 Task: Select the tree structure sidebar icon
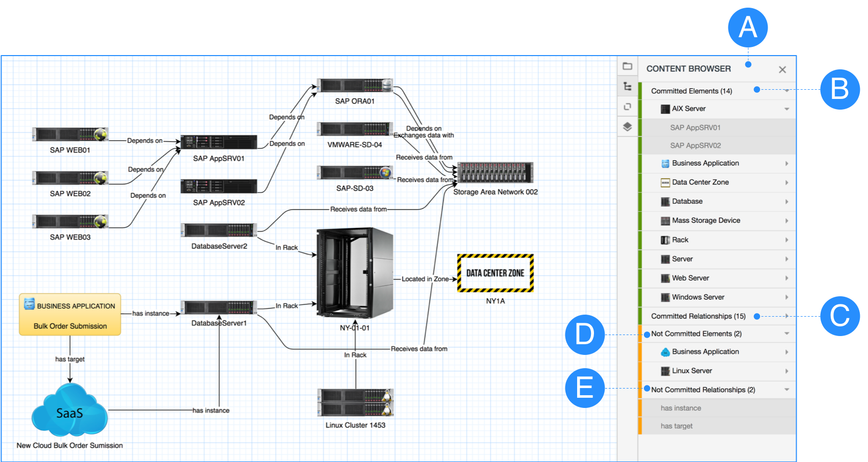628,87
